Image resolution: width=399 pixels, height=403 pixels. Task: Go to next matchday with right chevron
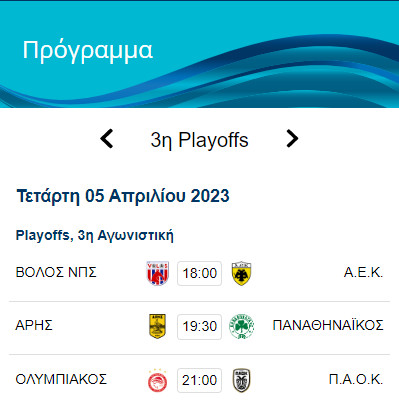pos(292,139)
